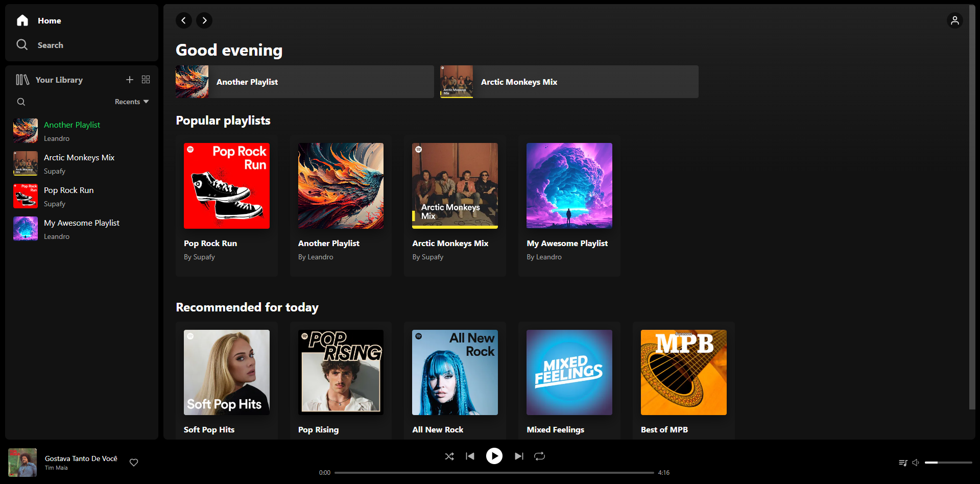980x484 pixels.
Task: Click now playing album art thumbnail
Action: [22, 463]
